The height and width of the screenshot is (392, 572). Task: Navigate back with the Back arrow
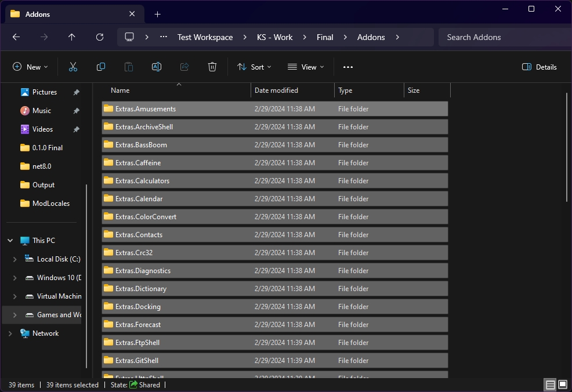[16, 37]
